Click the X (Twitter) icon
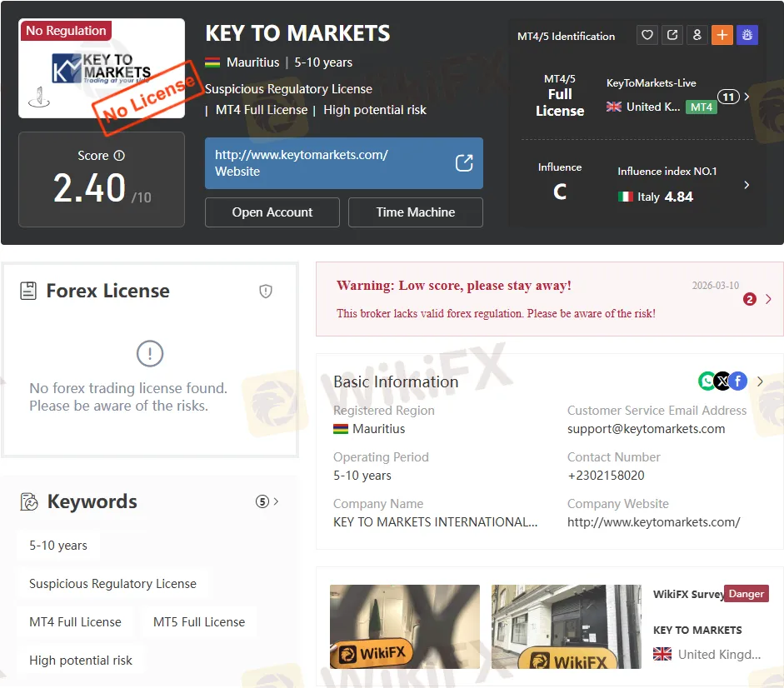784x688 pixels. [722, 381]
